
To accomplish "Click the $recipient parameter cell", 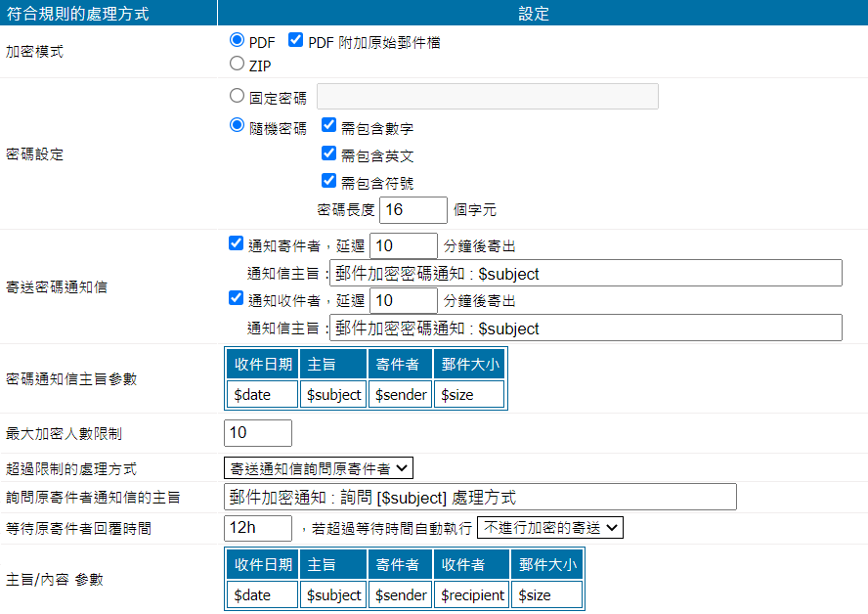I will pyautogui.click(x=472, y=594).
